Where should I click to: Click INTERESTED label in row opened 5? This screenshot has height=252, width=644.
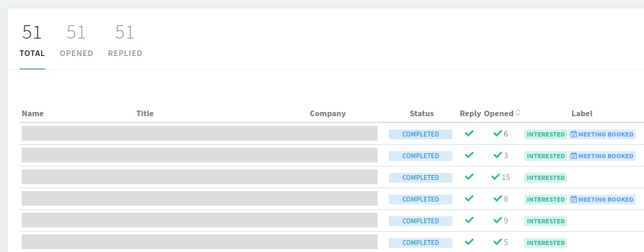pyautogui.click(x=545, y=243)
